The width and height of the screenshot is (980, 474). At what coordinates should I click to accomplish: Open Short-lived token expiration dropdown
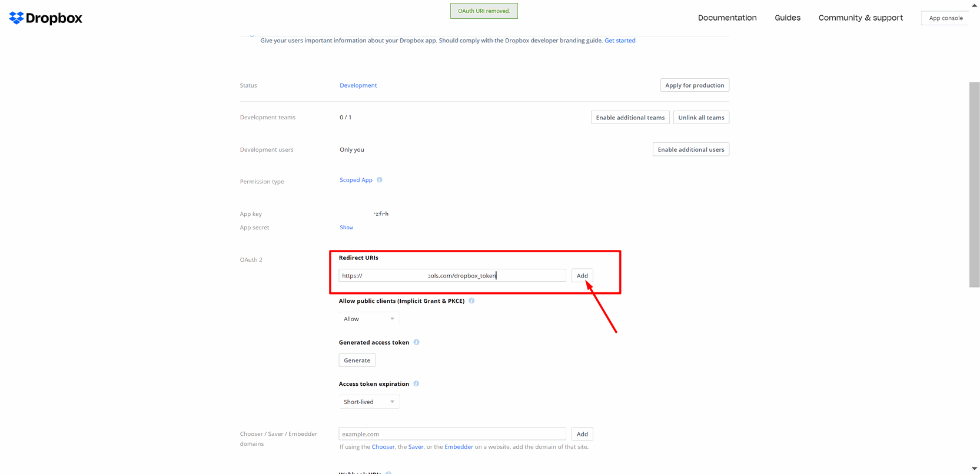[x=369, y=402]
